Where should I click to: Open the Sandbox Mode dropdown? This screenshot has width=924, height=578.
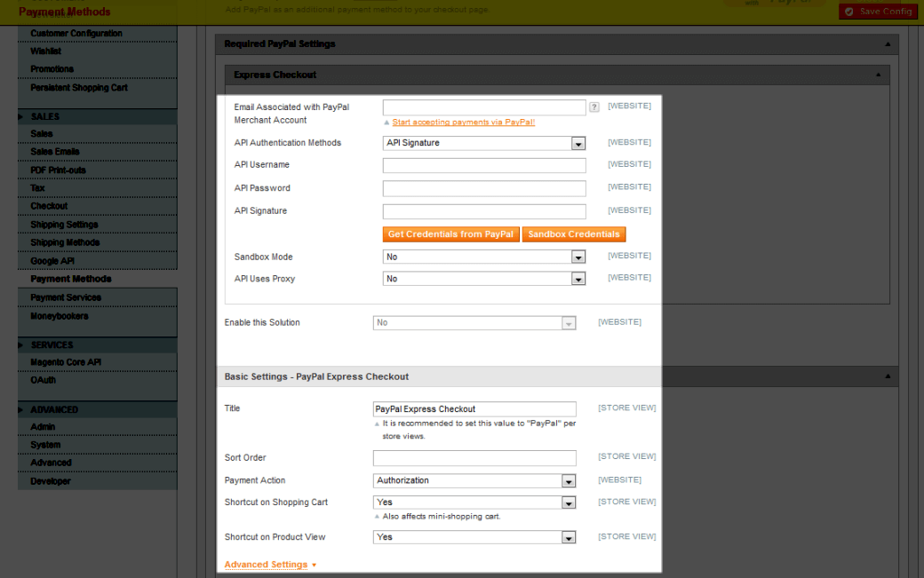coord(484,257)
